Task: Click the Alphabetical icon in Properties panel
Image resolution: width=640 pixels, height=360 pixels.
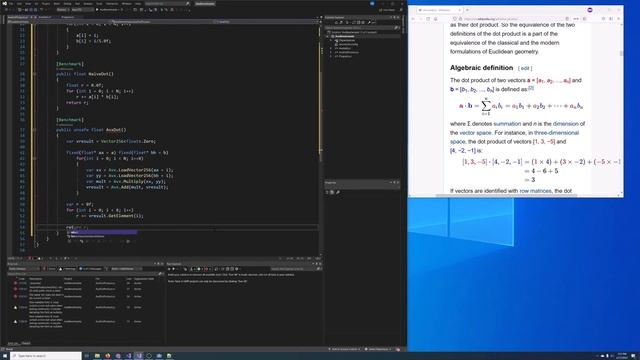Action: click(332, 192)
